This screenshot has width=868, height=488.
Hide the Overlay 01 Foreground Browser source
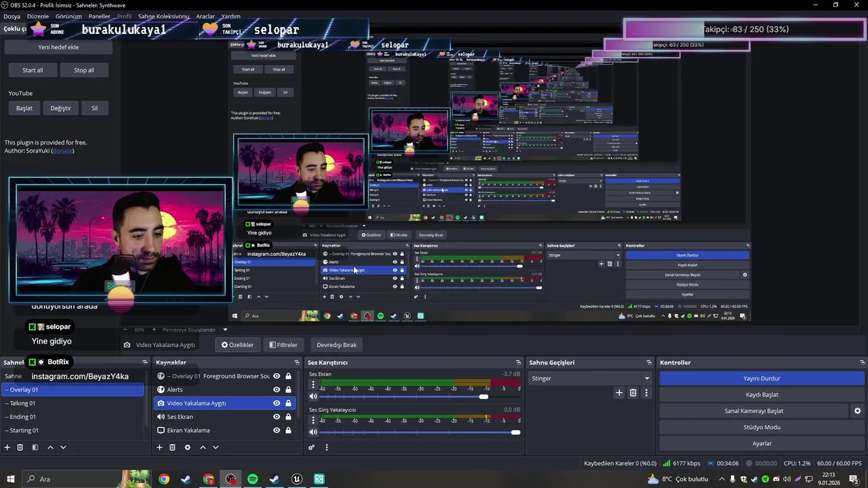coord(277,376)
